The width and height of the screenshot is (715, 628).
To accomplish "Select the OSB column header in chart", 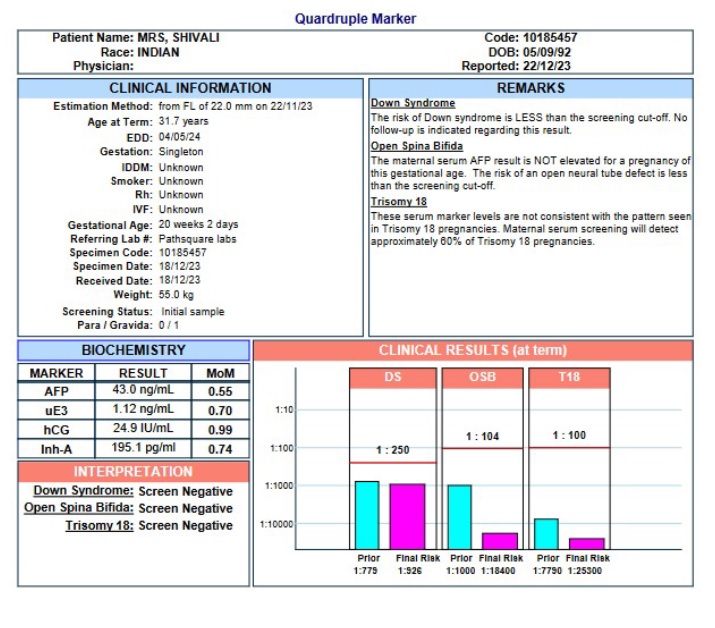I will pos(482,377).
